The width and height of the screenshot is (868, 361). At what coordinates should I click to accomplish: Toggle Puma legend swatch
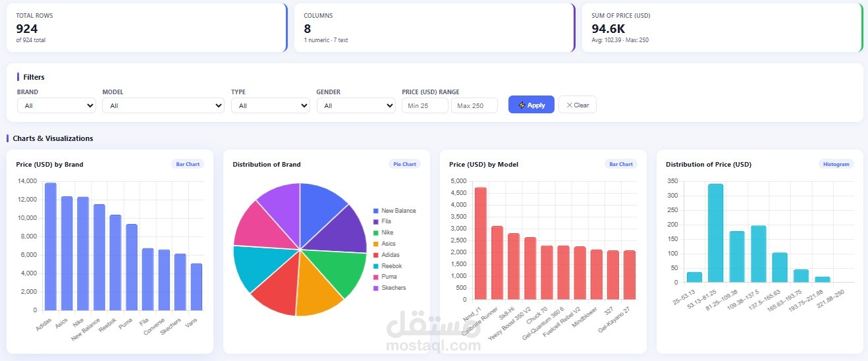click(x=375, y=277)
